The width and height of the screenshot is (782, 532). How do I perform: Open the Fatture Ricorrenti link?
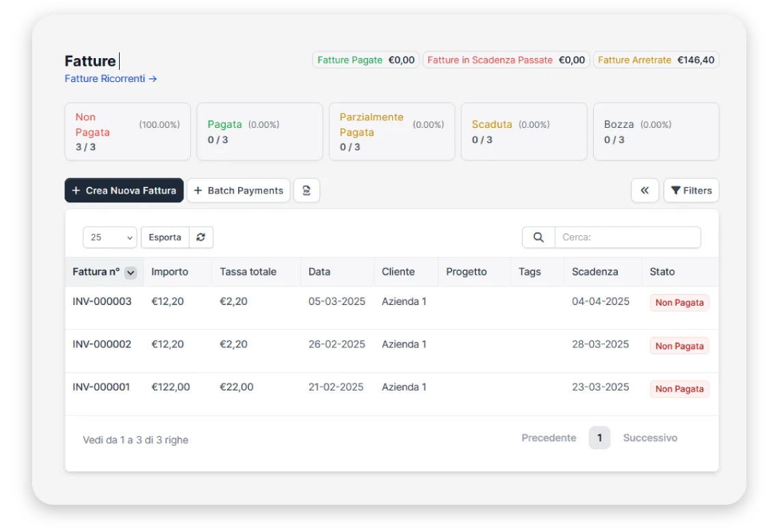[111, 79]
